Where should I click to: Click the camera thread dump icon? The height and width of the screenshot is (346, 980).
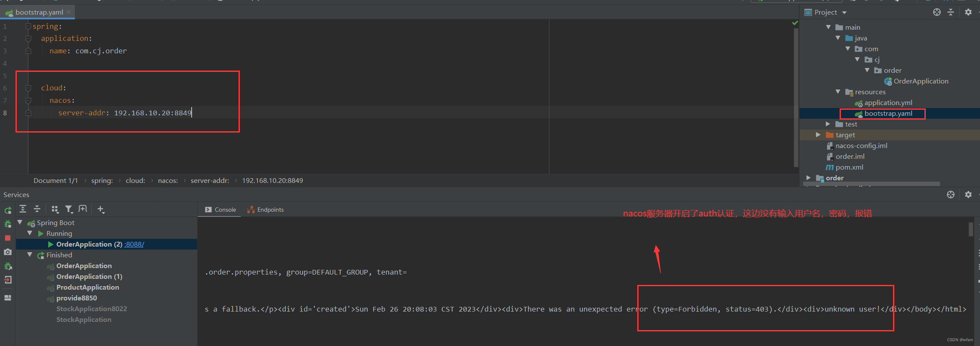tap(8, 252)
